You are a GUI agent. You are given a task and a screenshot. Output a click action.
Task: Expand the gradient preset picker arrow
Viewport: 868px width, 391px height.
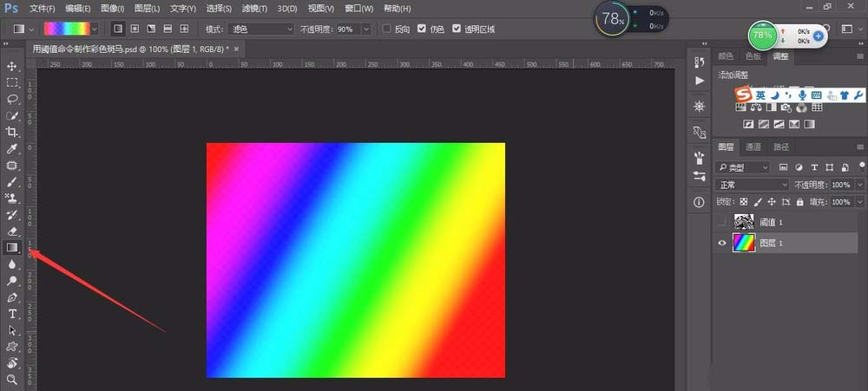click(x=95, y=29)
